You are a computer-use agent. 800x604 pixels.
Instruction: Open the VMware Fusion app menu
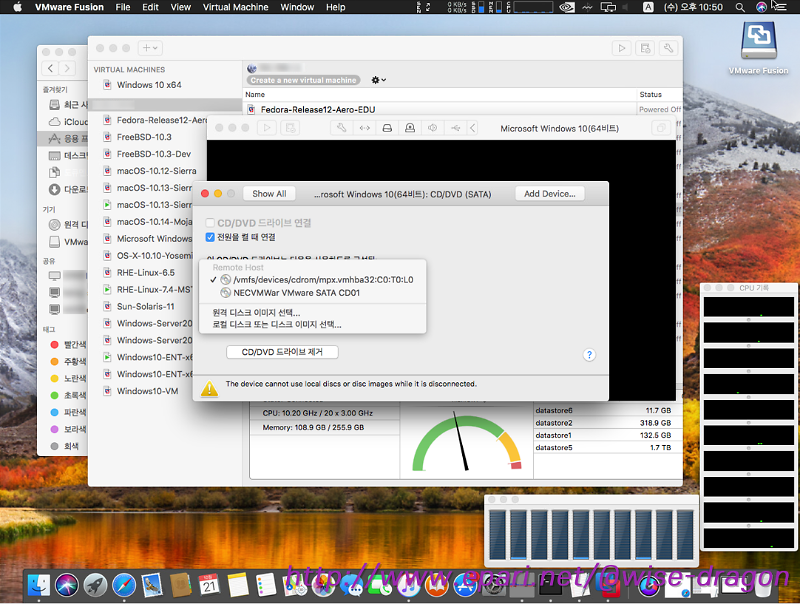tap(69, 7)
